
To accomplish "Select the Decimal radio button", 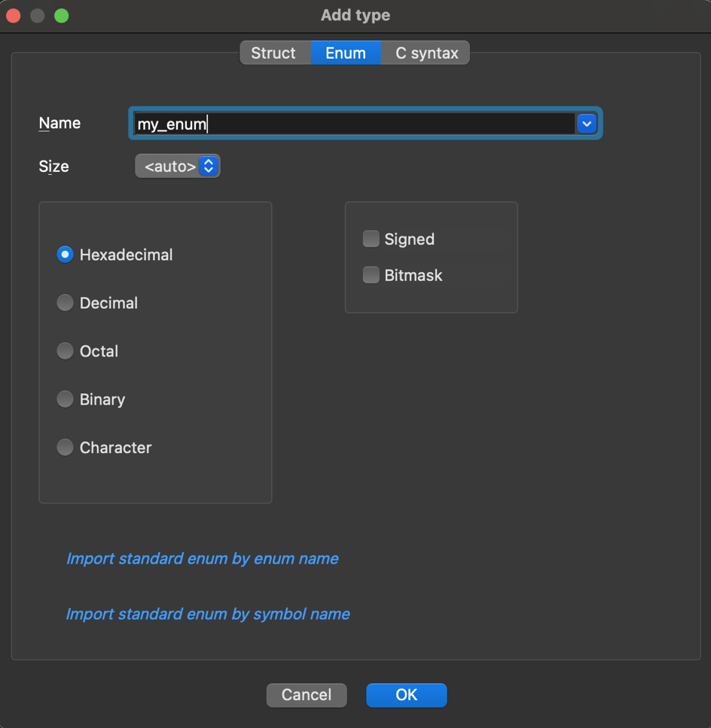I will click(65, 303).
